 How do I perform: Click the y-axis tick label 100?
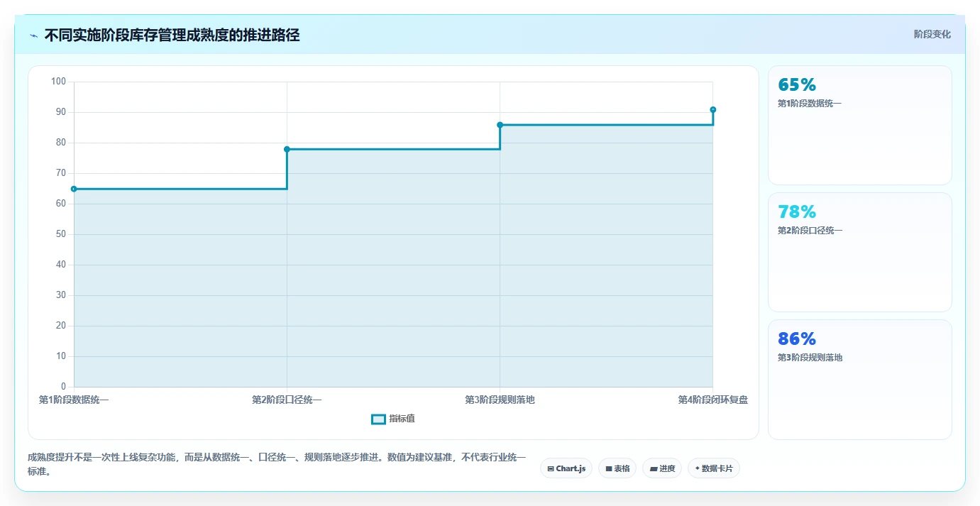(x=58, y=82)
